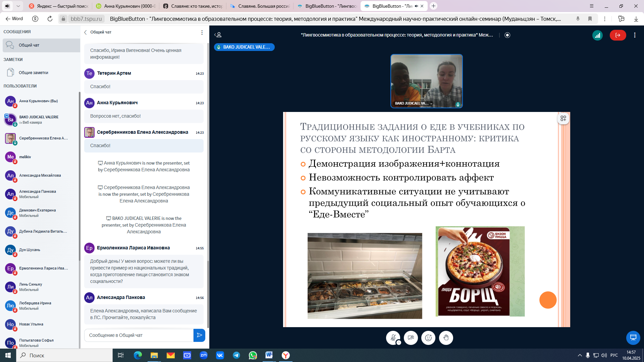Screen dimensions: 644x362
Task: Open volume control in system tray
Action: [x=604, y=355]
